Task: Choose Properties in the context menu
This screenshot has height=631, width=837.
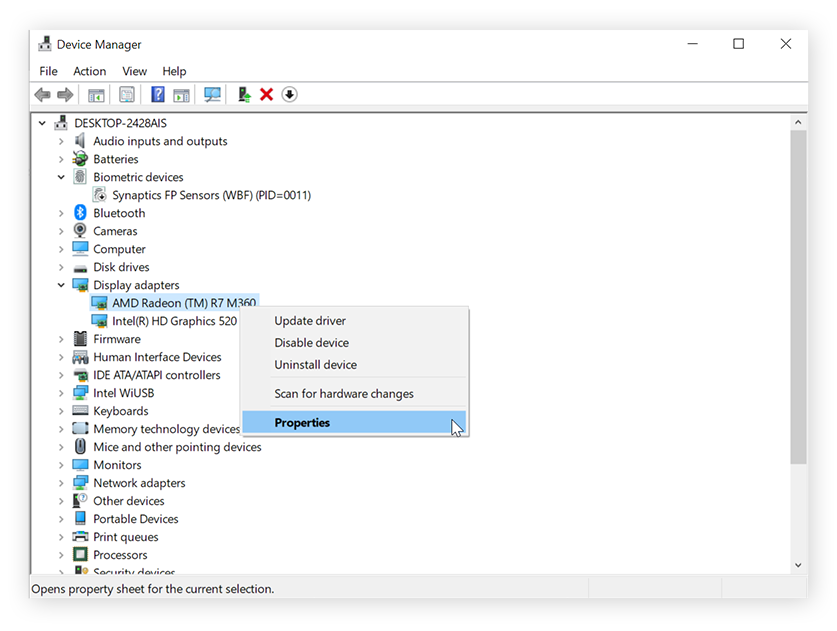Action: point(354,422)
